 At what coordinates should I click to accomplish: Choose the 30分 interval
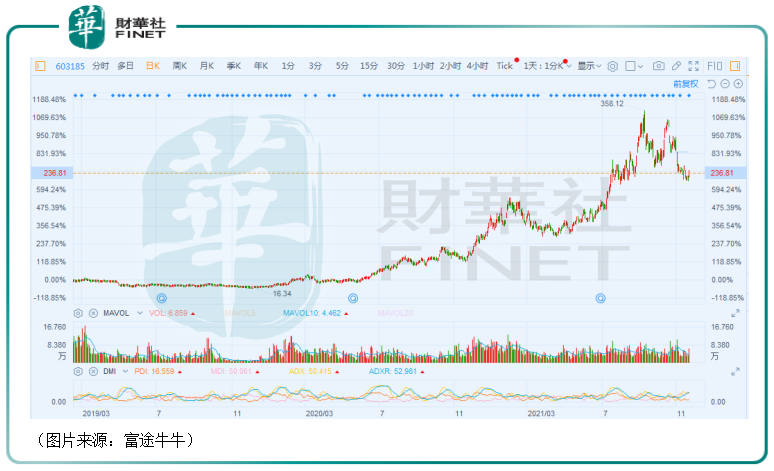pos(396,66)
